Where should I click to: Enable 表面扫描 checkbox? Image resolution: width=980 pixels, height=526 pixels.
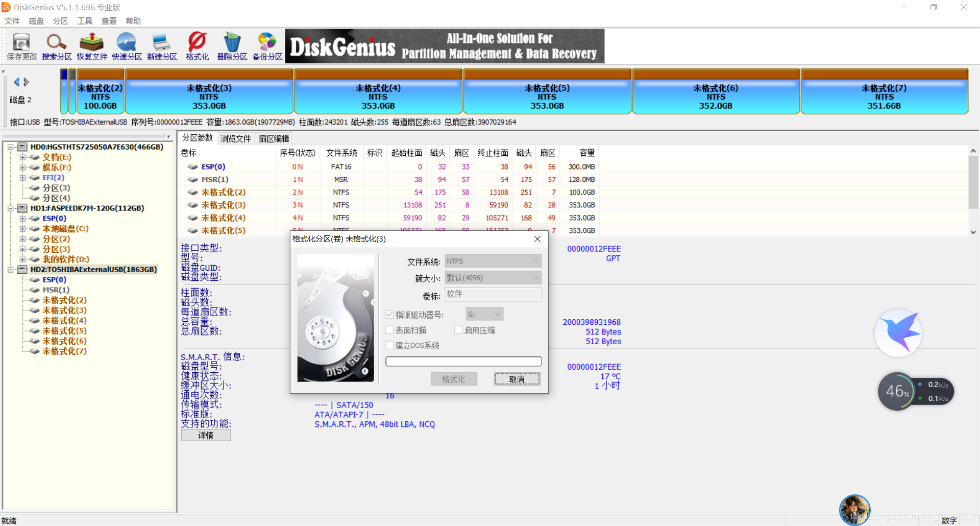pyautogui.click(x=390, y=330)
